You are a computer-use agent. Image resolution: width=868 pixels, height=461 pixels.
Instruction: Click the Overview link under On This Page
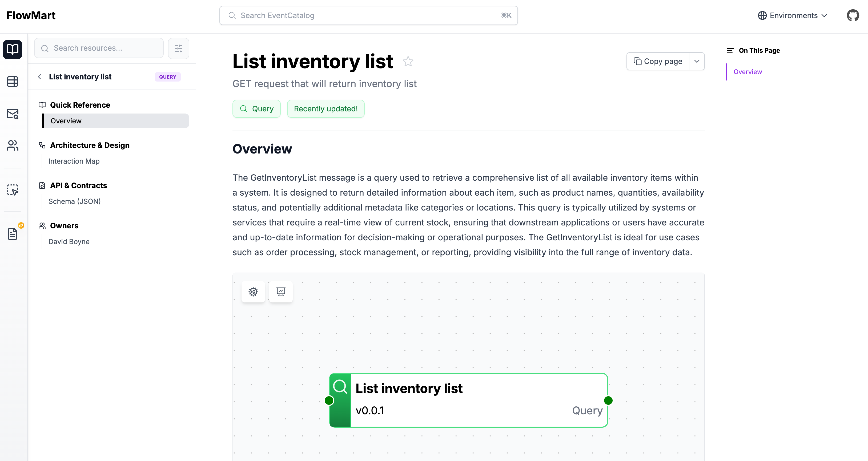pos(747,72)
